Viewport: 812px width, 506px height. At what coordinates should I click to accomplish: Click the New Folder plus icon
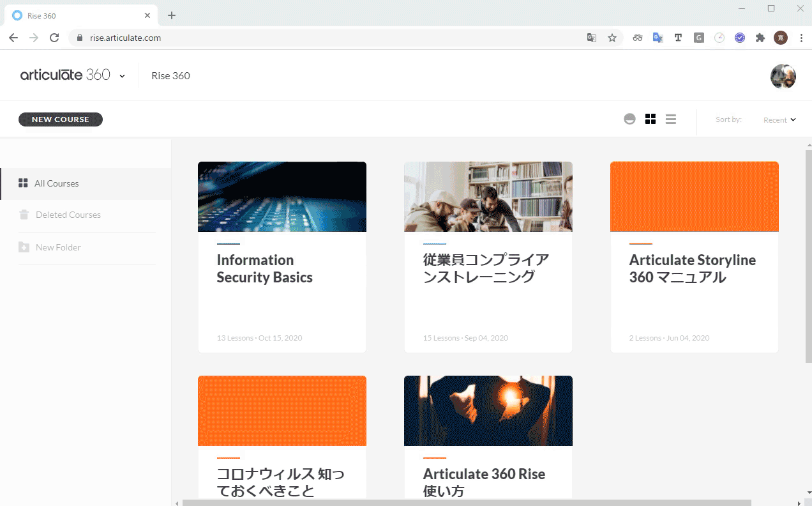[24, 247]
